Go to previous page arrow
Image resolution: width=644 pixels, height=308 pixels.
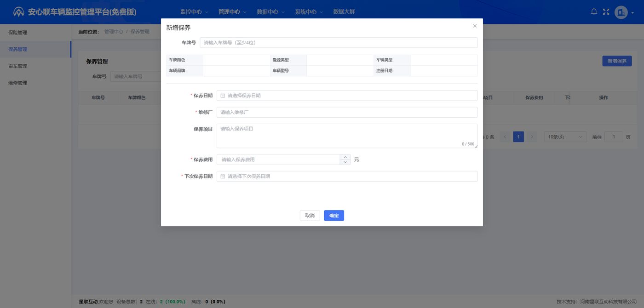click(505, 137)
